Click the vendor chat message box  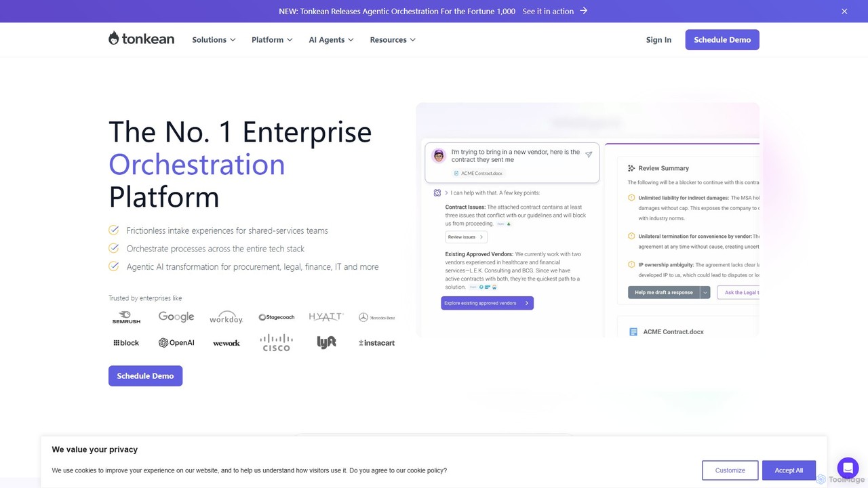point(512,163)
